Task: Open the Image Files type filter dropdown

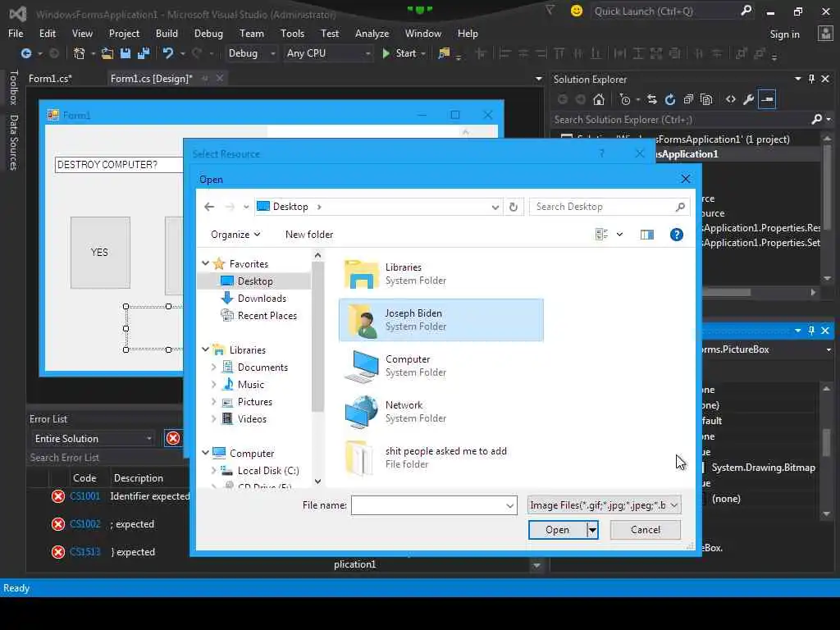Action: pos(605,505)
